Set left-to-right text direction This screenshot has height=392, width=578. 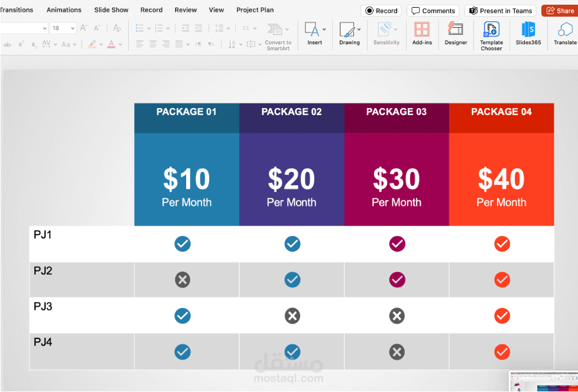tap(199, 44)
